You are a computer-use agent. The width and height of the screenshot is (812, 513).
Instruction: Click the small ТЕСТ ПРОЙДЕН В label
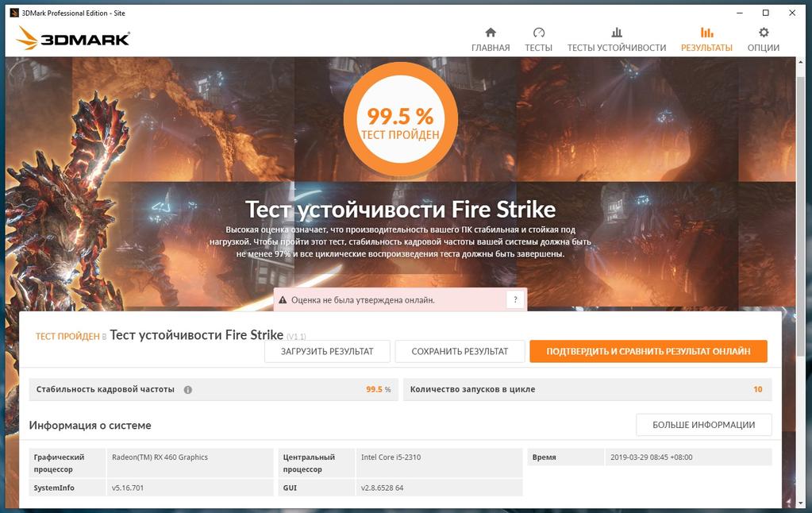coord(71,336)
